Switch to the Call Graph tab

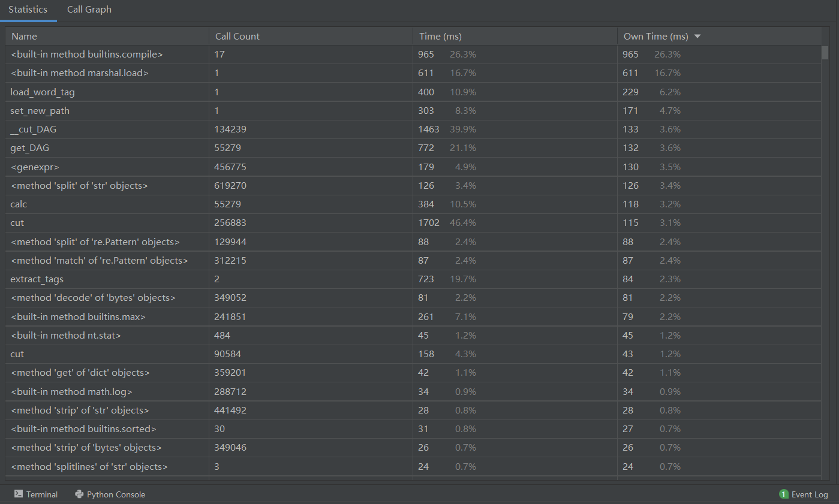coord(89,10)
